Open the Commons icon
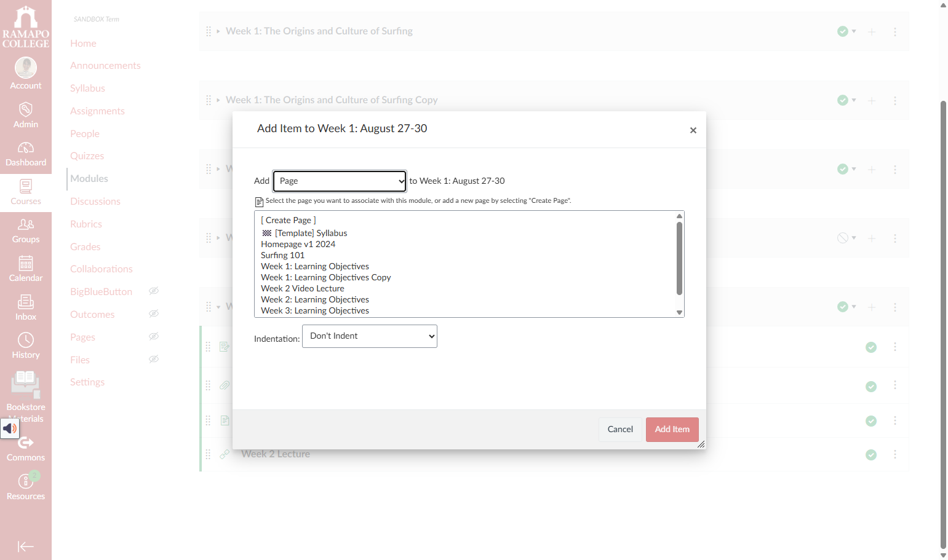 click(x=26, y=443)
